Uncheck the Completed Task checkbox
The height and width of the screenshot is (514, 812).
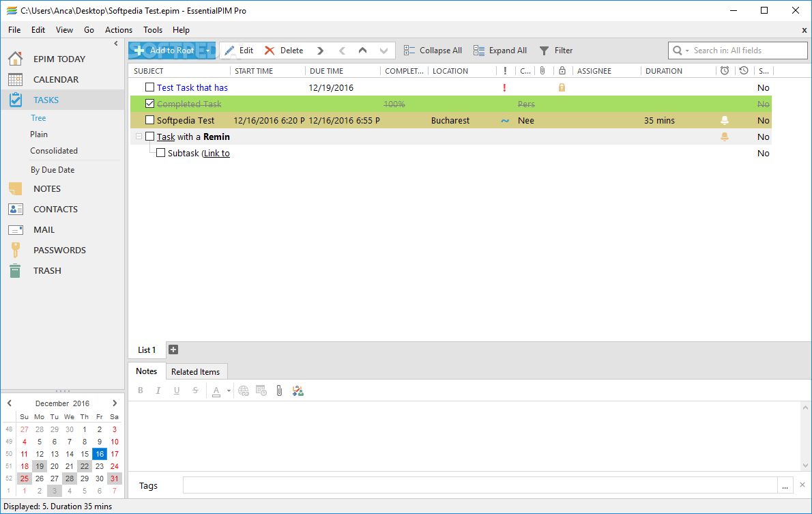[x=149, y=104]
